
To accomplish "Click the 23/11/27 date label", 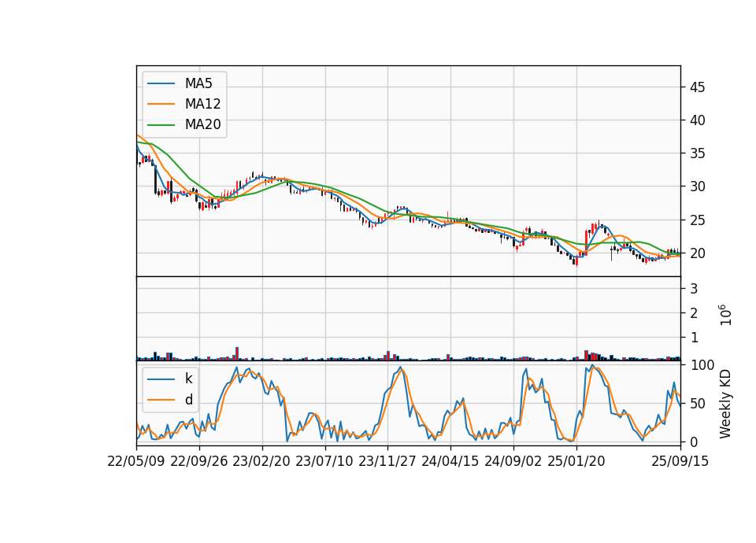I will 387,461.
